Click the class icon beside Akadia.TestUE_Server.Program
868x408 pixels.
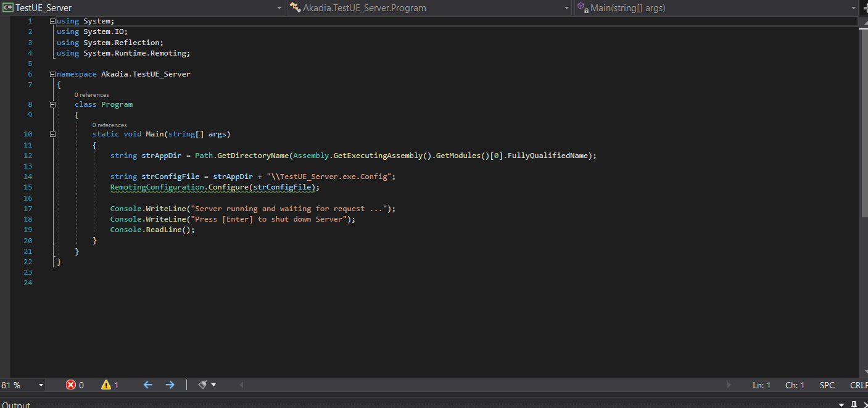[296, 8]
